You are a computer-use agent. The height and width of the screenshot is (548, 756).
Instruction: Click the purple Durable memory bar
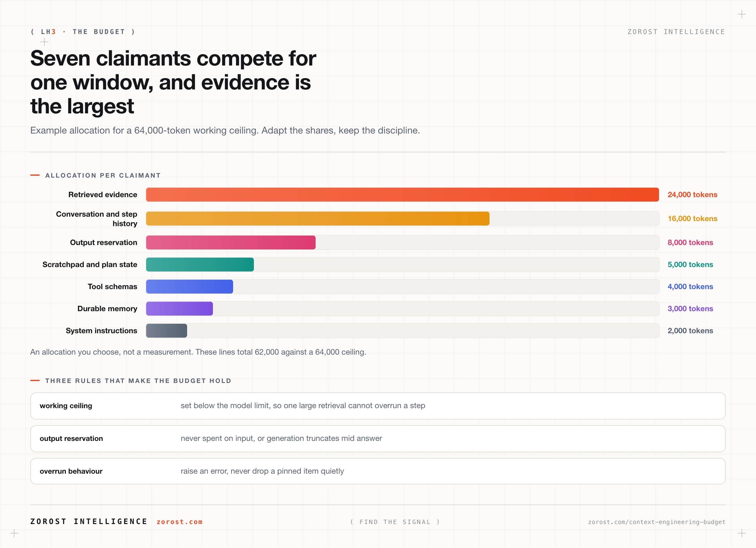coord(179,309)
